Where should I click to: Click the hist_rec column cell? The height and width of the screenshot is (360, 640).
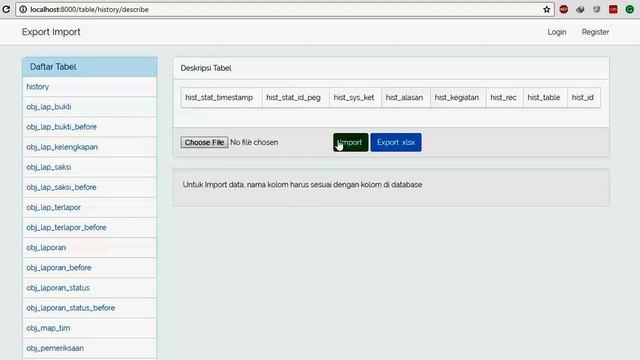(x=504, y=98)
